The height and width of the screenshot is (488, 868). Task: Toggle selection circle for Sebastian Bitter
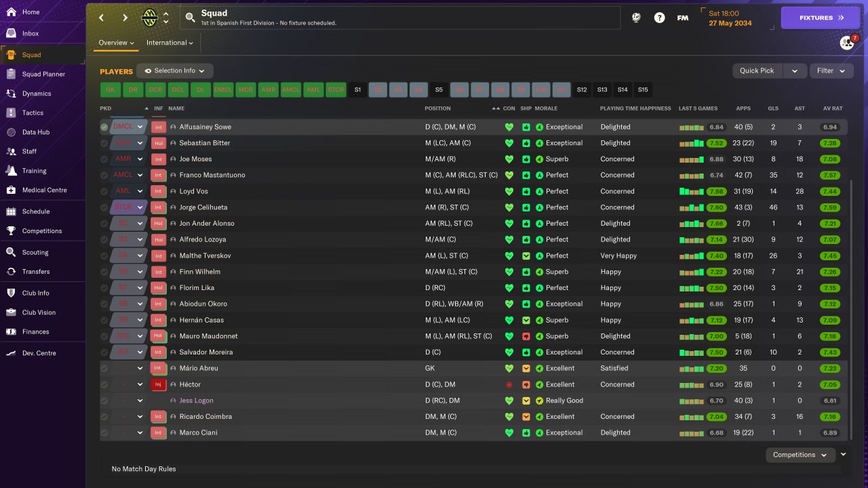click(104, 143)
